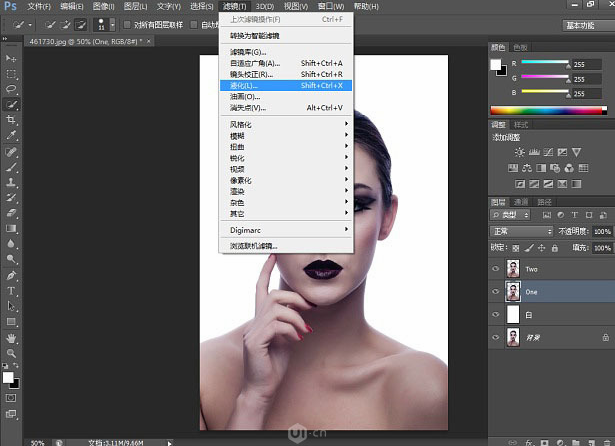The width and height of the screenshot is (615, 446).
Task: Select the Hand tool
Action: coord(12,338)
